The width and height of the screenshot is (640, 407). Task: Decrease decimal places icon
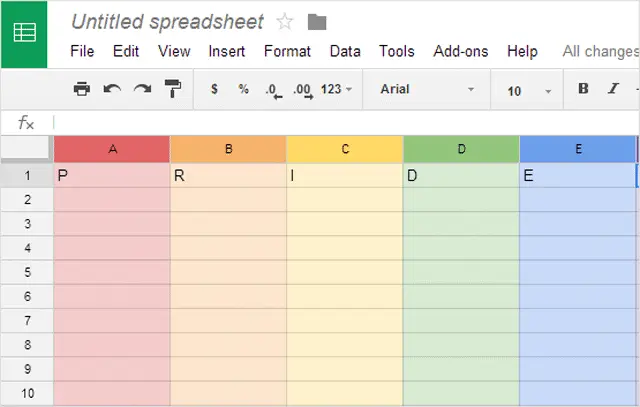[x=273, y=90]
